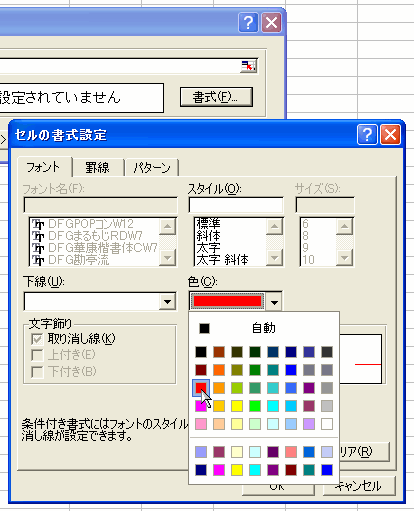The image size is (414, 511).
Task: Click the キャンセル button
Action: (x=359, y=486)
